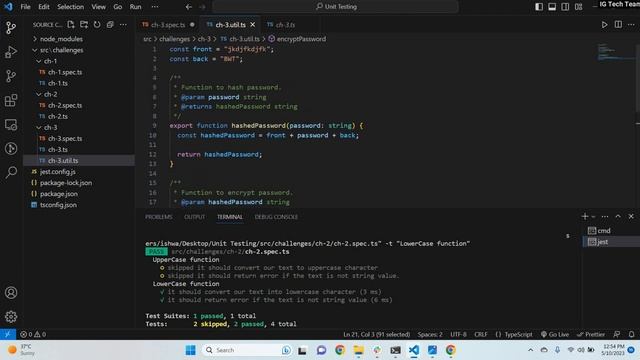Switch to the ch-3.spec.ts editor tab
The width and height of the screenshot is (640, 360).
pyautogui.click(x=168, y=24)
